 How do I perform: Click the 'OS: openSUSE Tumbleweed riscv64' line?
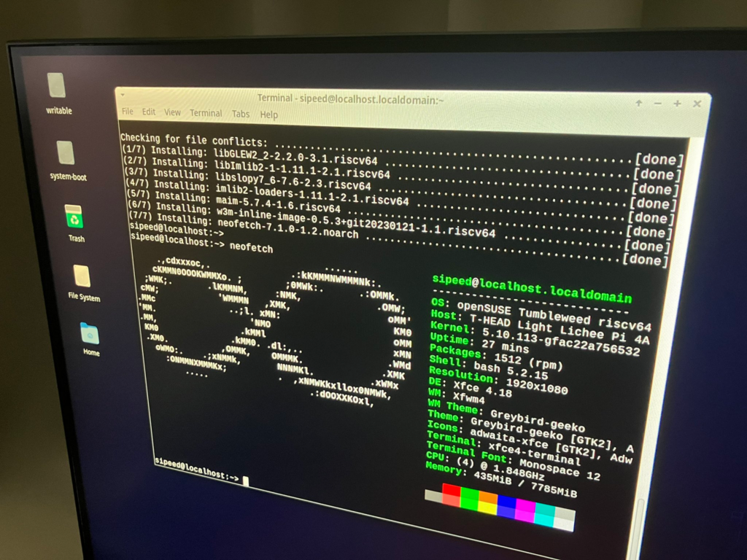point(541,316)
